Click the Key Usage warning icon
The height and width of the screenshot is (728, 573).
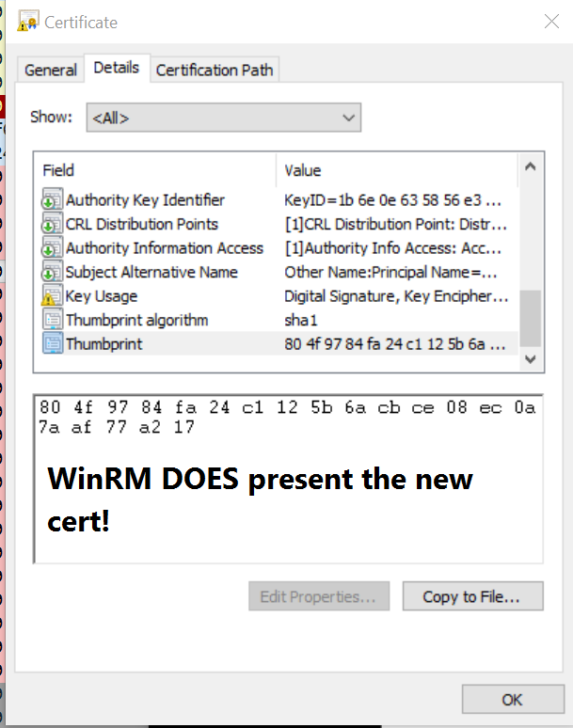click(x=52, y=296)
